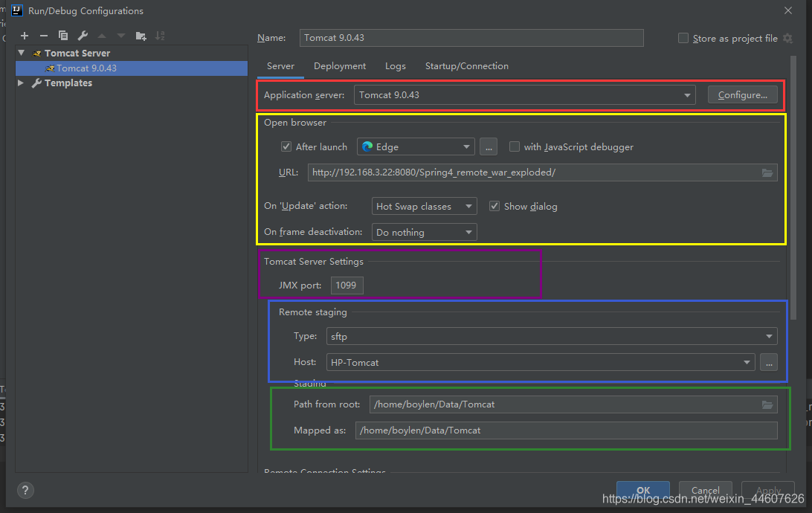Image resolution: width=812 pixels, height=513 pixels.
Task: Browse Path from root with its folder icon
Action: tap(767, 404)
